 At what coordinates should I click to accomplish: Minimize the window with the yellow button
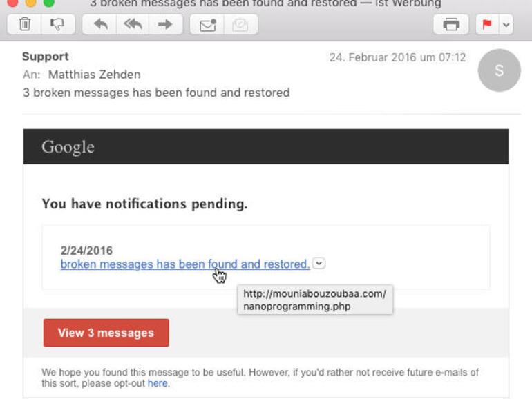pos(30,3)
